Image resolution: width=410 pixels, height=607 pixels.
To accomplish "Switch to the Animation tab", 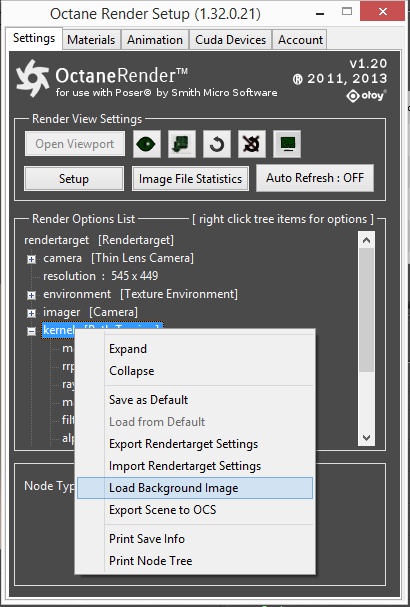I will coord(155,40).
